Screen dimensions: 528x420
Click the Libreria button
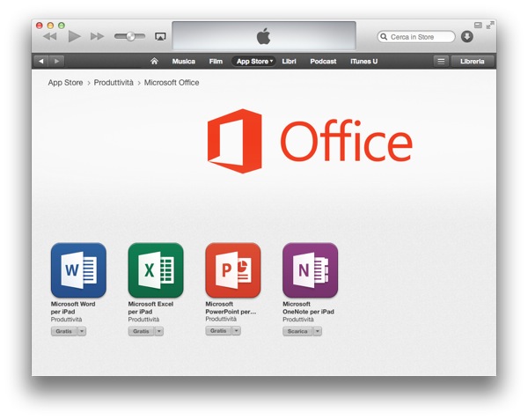[x=472, y=62]
